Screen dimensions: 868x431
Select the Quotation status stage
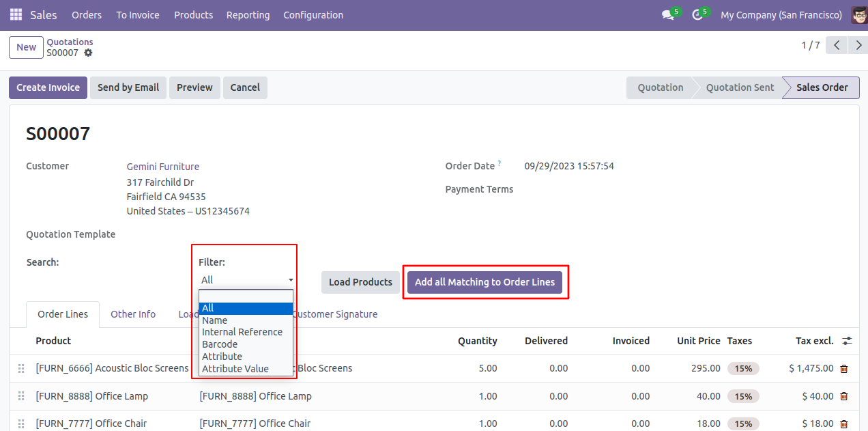pyautogui.click(x=661, y=87)
